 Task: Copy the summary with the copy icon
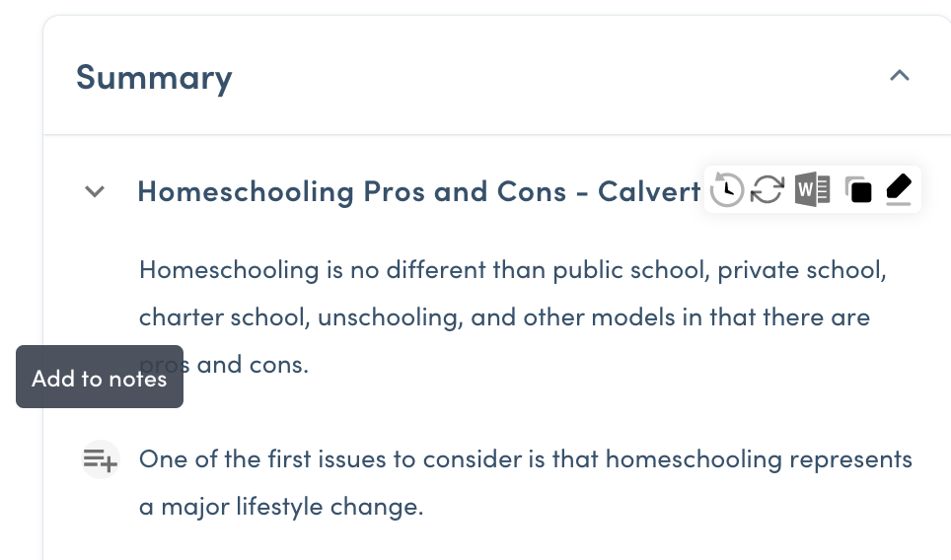[859, 189]
